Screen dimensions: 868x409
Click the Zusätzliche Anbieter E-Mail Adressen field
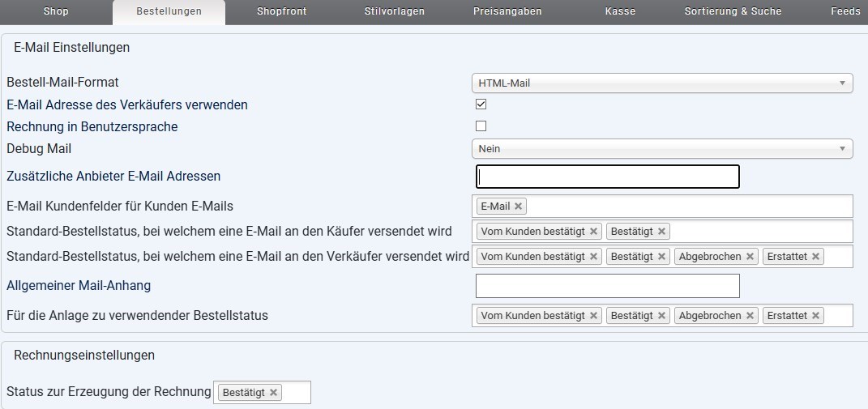coord(608,177)
